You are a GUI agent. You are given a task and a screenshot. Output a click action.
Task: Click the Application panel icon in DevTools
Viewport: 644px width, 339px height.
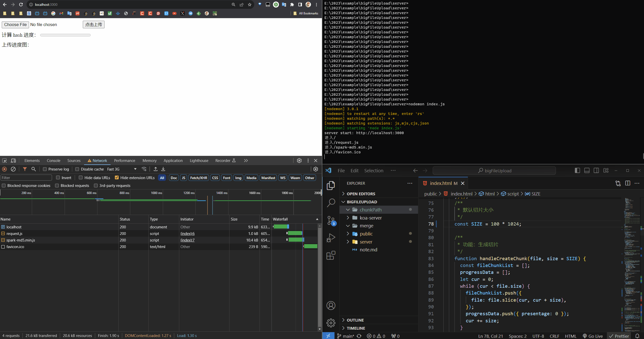coord(173,160)
